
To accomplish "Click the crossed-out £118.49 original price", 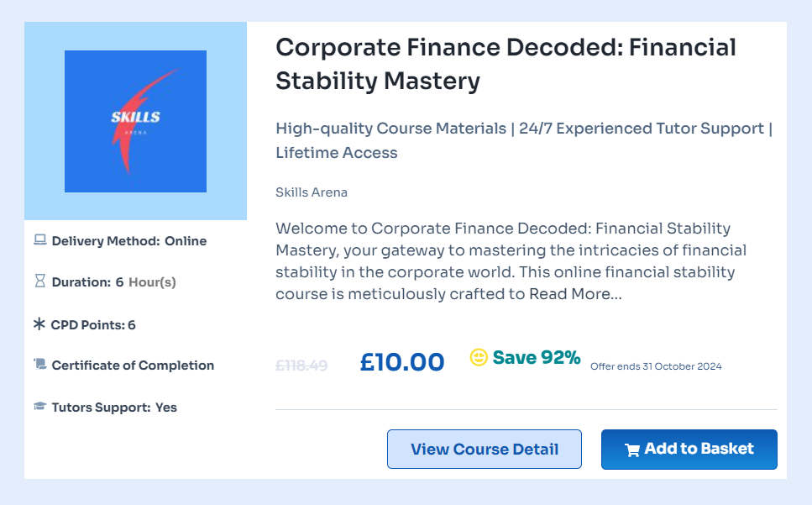I will pos(301,366).
